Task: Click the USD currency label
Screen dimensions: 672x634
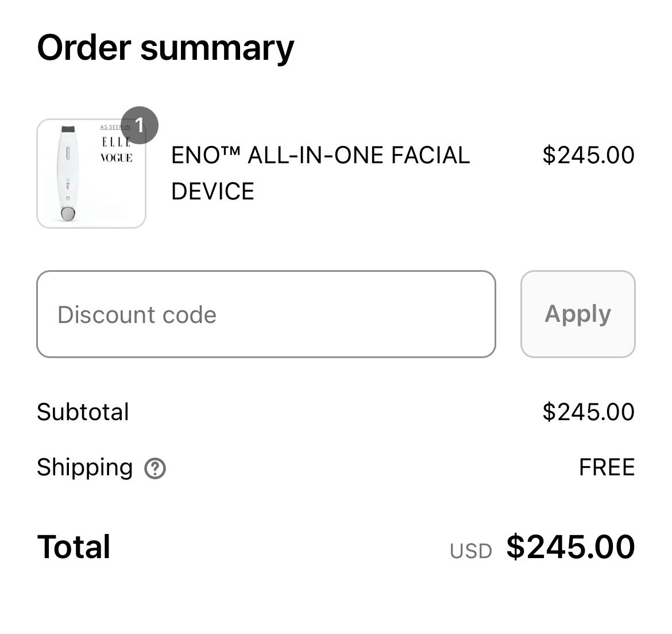Action: [470, 551]
